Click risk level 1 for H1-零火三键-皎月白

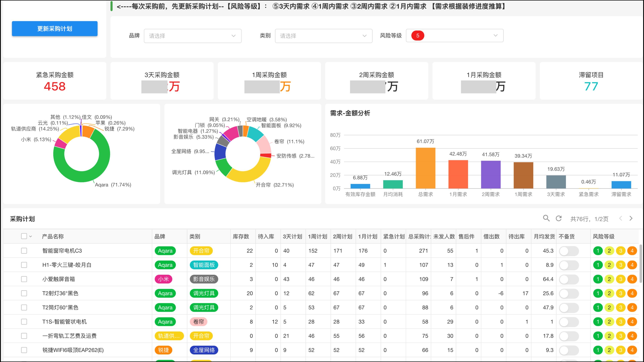pyautogui.click(x=598, y=265)
